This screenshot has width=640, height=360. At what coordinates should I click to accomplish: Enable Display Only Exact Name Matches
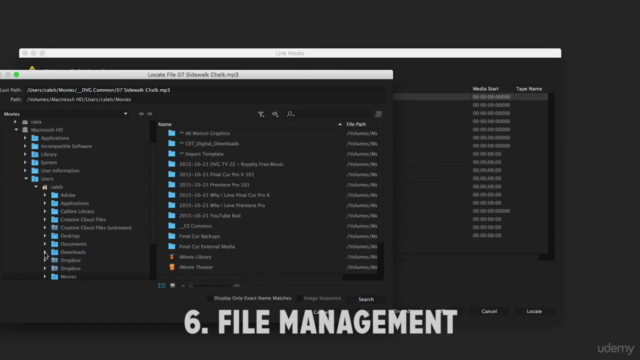click(210, 298)
